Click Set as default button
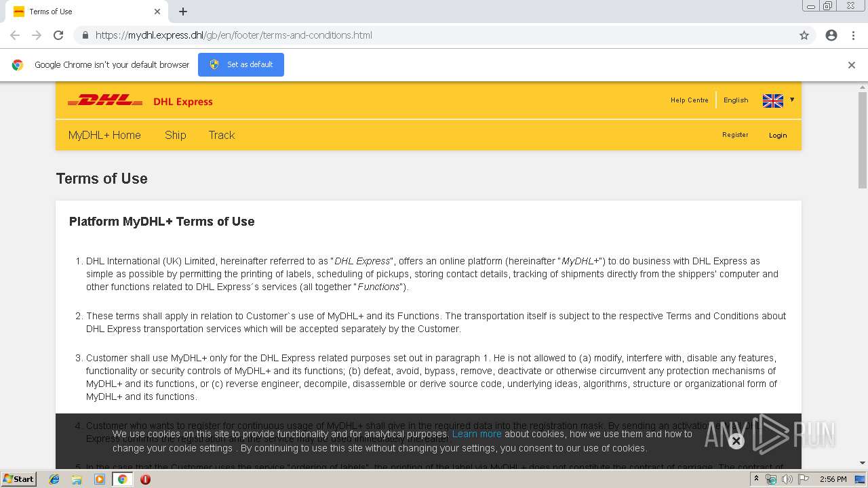This screenshot has height=488, width=868. [241, 64]
